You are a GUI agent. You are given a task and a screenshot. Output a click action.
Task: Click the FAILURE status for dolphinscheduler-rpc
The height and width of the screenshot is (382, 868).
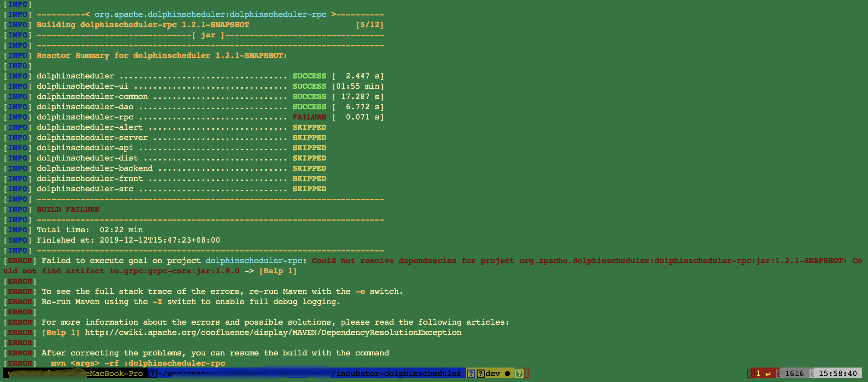[309, 117]
